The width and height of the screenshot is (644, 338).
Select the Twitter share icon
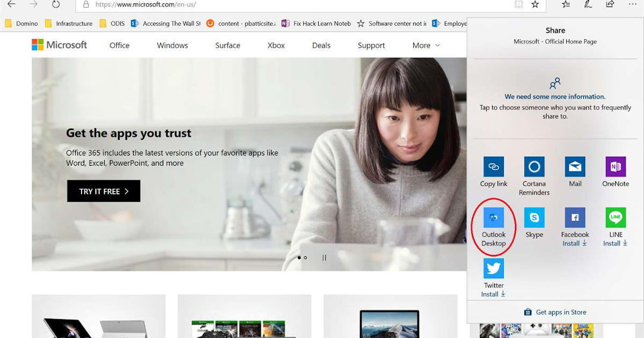coord(493,268)
